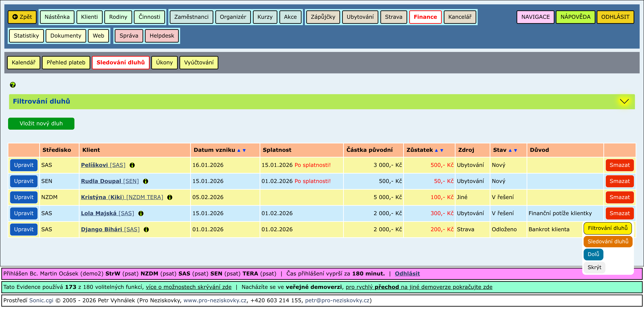Image resolution: width=644 pixels, height=316 pixels.
Task: Delete the Lola Majská debt with Smazat
Action: point(619,213)
